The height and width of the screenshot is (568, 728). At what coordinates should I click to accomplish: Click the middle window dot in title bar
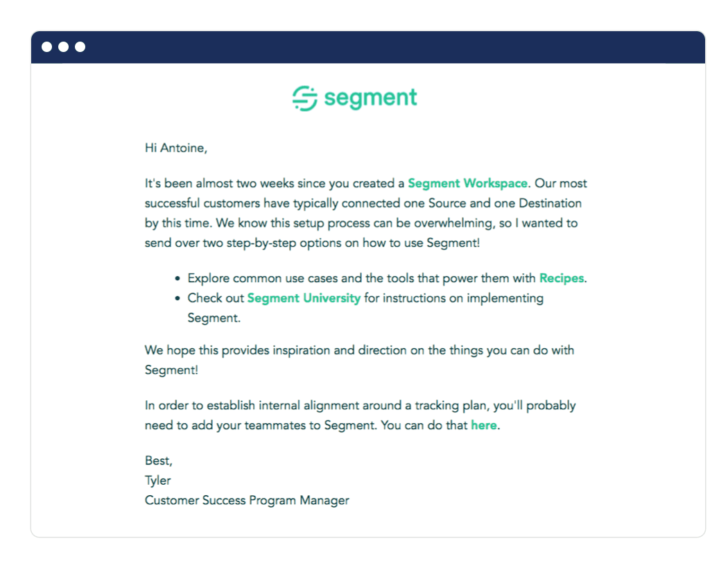64,47
